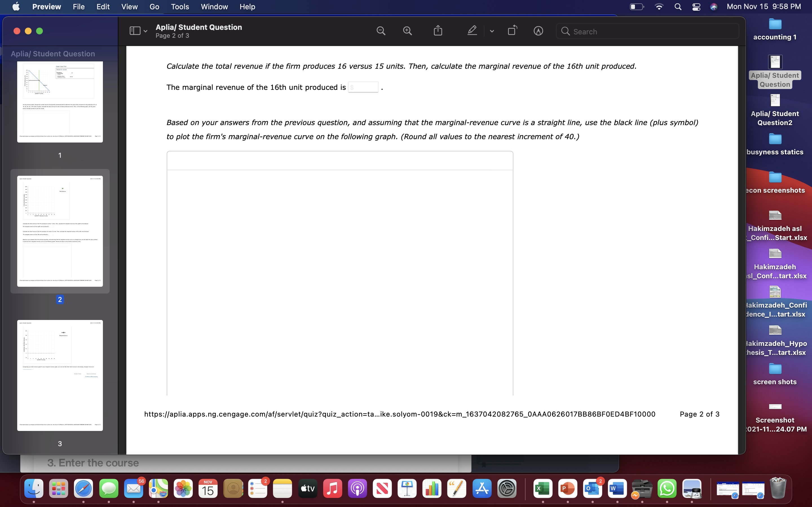The width and height of the screenshot is (812, 507).
Task: Expand the sidebar view options chevron
Action: coord(145,31)
